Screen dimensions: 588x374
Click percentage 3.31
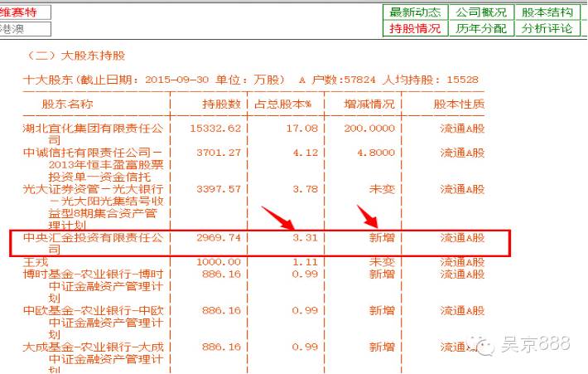(306, 238)
